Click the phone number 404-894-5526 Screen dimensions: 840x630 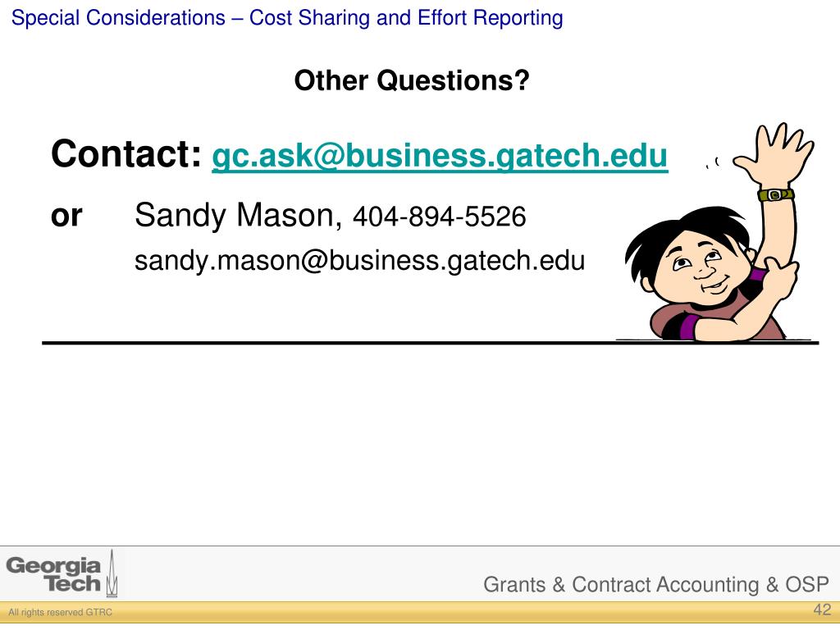tap(440, 217)
